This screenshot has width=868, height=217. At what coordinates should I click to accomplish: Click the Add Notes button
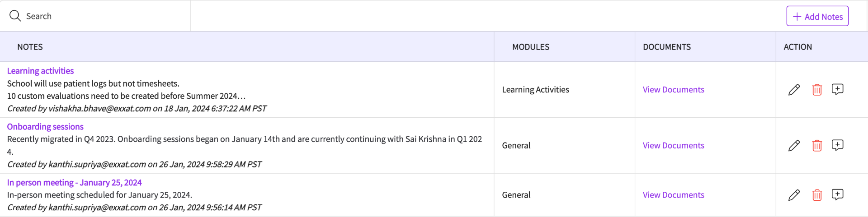tap(817, 16)
